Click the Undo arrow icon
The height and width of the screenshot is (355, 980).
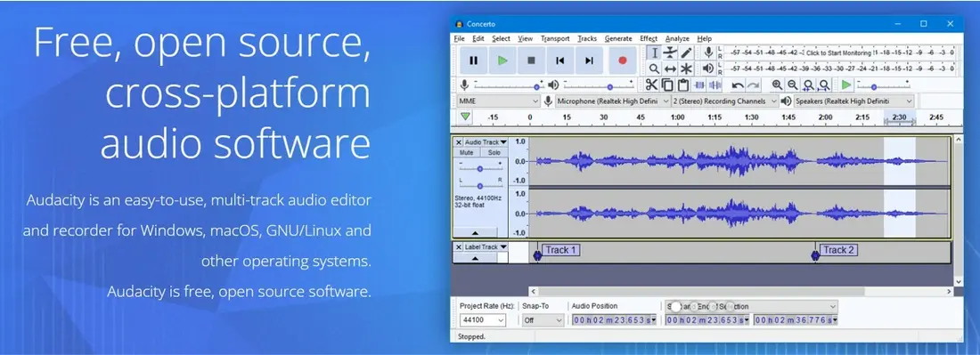click(739, 85)
